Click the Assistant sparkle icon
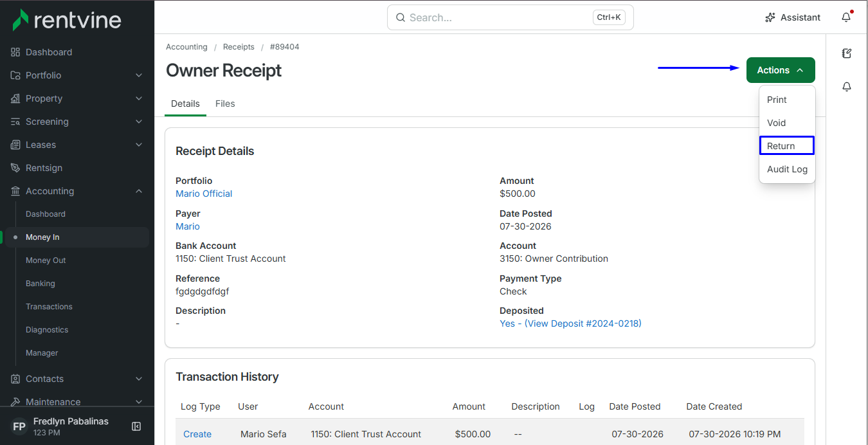The width and height of the screenshot is (868, 445). coord(770,17)
